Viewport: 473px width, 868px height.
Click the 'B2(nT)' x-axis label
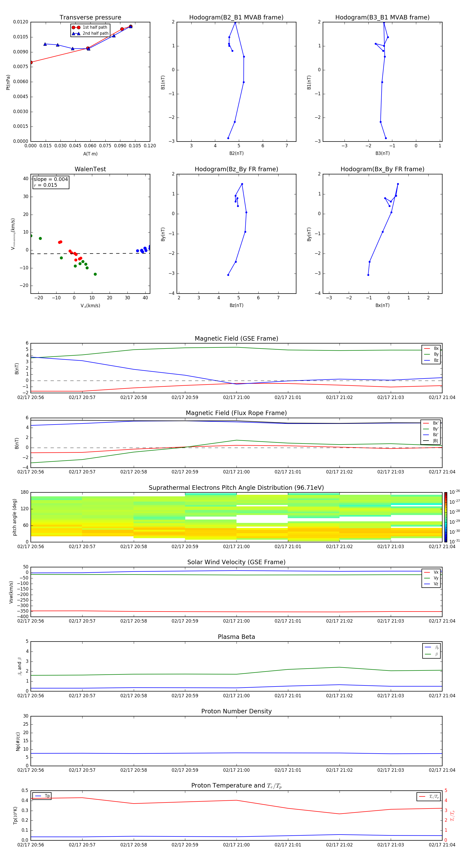click(x=236, y=153)
